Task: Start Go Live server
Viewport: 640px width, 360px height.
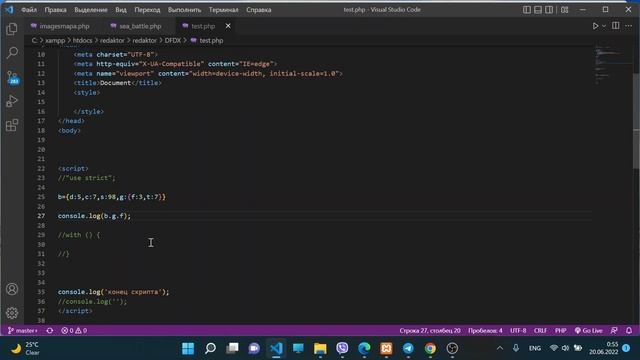Action: 588,330
